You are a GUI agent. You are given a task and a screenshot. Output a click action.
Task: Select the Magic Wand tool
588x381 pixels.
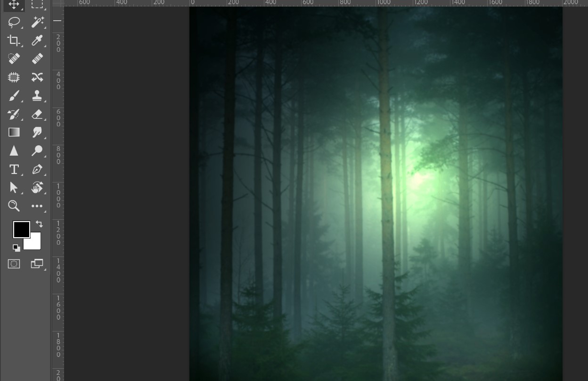pos(37,22)
